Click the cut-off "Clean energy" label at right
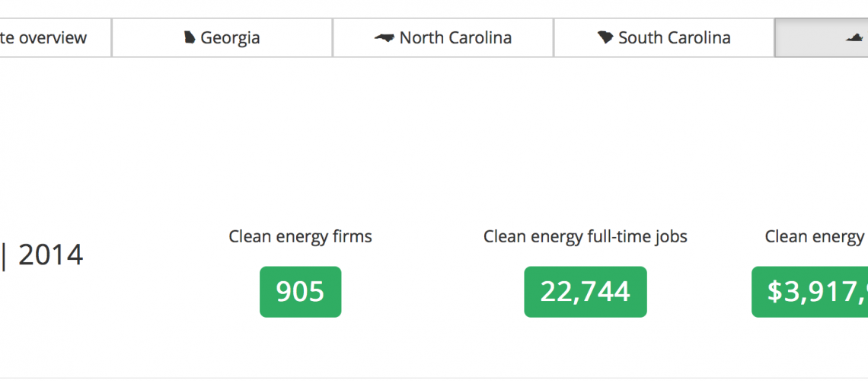 815,237
